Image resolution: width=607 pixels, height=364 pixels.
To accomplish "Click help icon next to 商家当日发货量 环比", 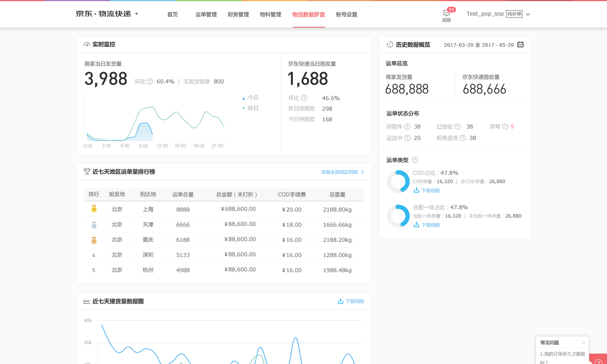I will (150, 82).
